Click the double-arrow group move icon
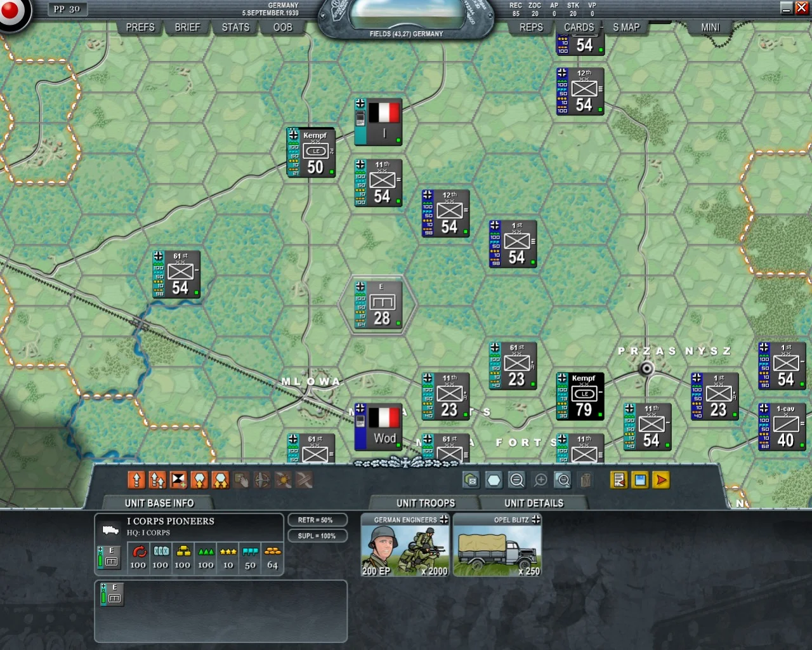This screenshot has height=650, width=812. tap(157, 480)
